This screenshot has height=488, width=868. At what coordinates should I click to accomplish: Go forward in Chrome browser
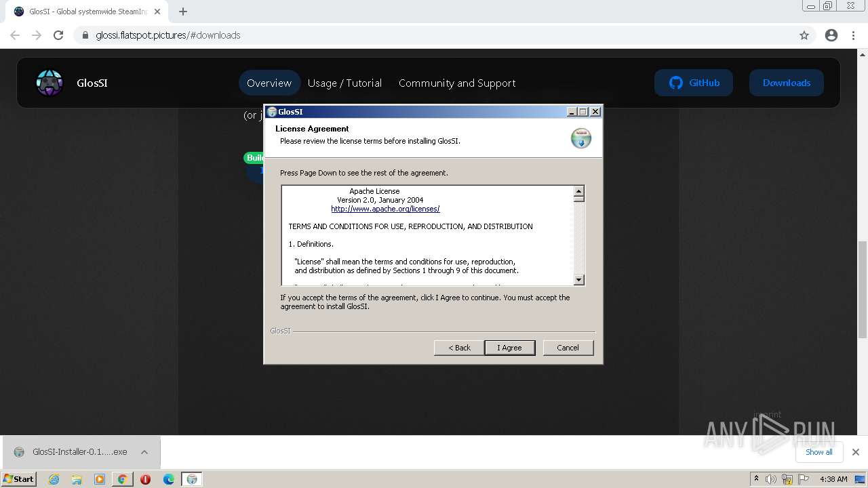point(37,35)
